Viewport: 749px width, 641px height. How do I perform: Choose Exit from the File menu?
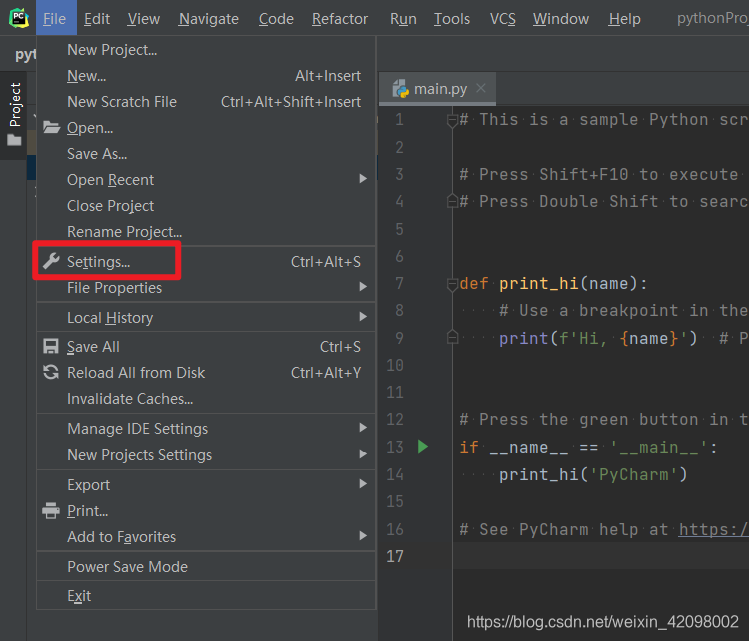point(206,596)
